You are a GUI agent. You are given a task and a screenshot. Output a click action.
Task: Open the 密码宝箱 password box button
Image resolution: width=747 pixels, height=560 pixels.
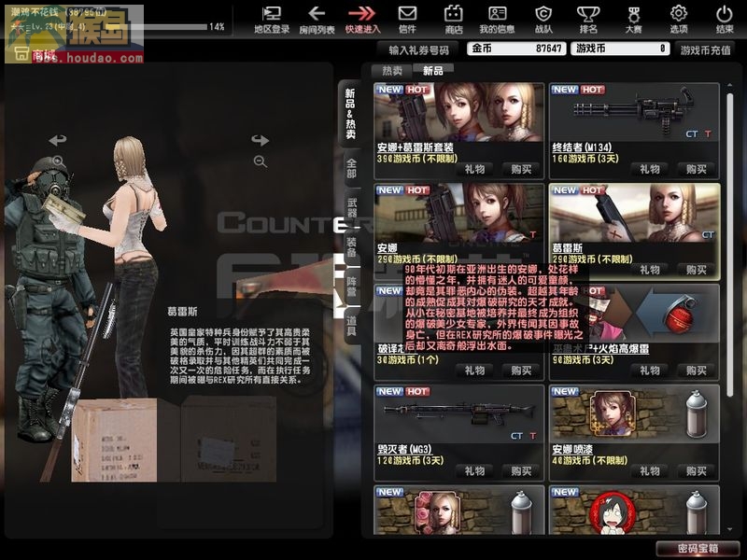pyautogui.click(x=698, y=548)
